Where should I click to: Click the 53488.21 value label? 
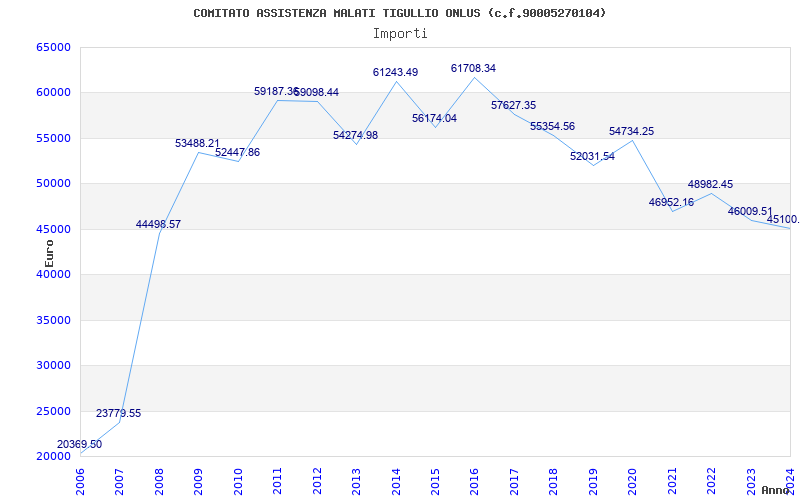point(197,143)
